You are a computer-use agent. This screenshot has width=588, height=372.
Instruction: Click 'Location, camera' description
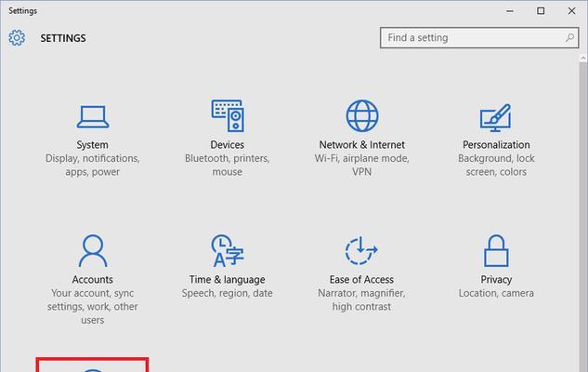[496, 293]
